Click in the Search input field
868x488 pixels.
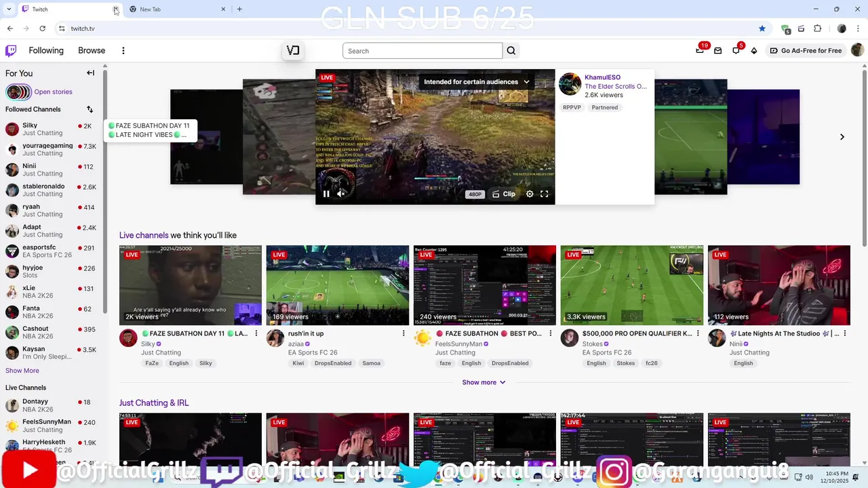click(x=422, y=51)
